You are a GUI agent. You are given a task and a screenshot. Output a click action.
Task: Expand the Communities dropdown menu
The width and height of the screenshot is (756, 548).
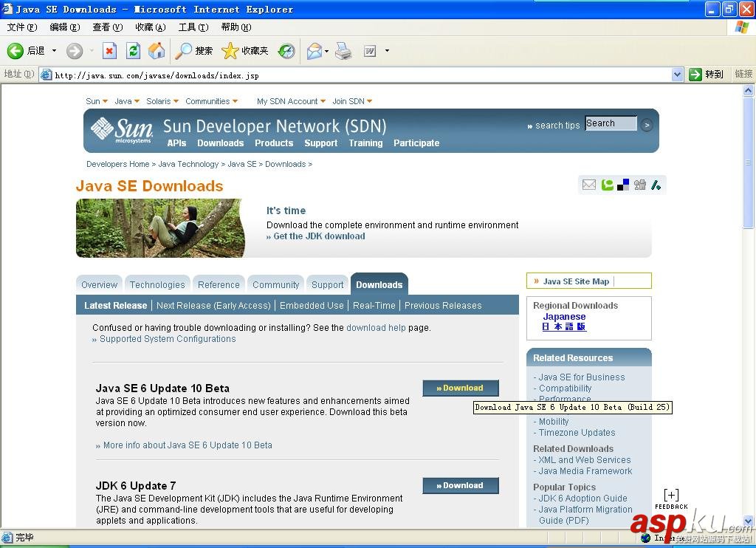(x=236, y=101)
